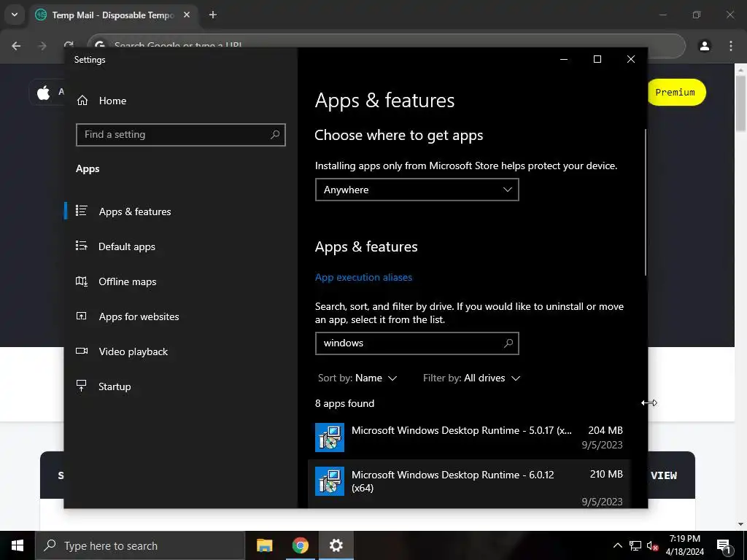Click Apple logo icon on Temp Mail page
Image resolution: width=747 pixels, height=560 pixels.
pyautogui.click(x=43, y=93)
